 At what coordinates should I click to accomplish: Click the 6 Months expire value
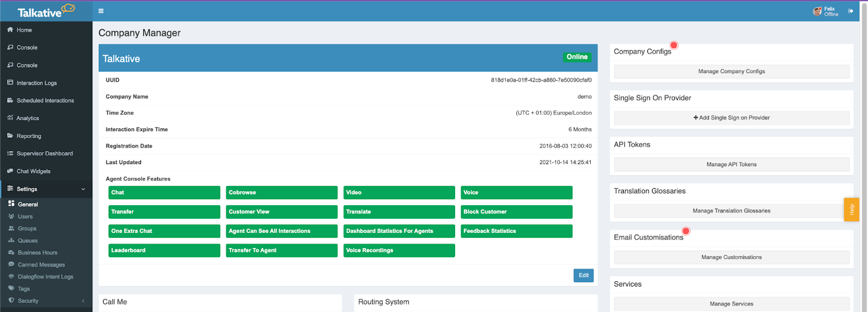click(580, 129)
